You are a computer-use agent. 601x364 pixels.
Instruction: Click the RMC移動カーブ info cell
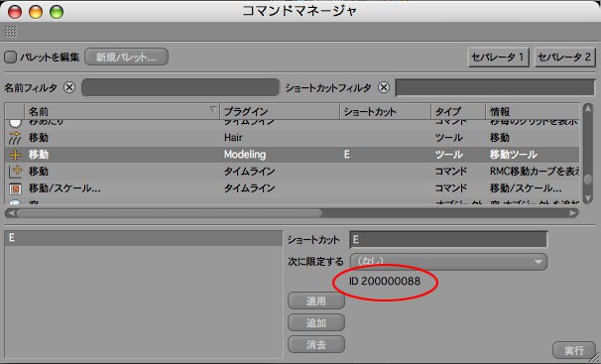tap(535, 171)
